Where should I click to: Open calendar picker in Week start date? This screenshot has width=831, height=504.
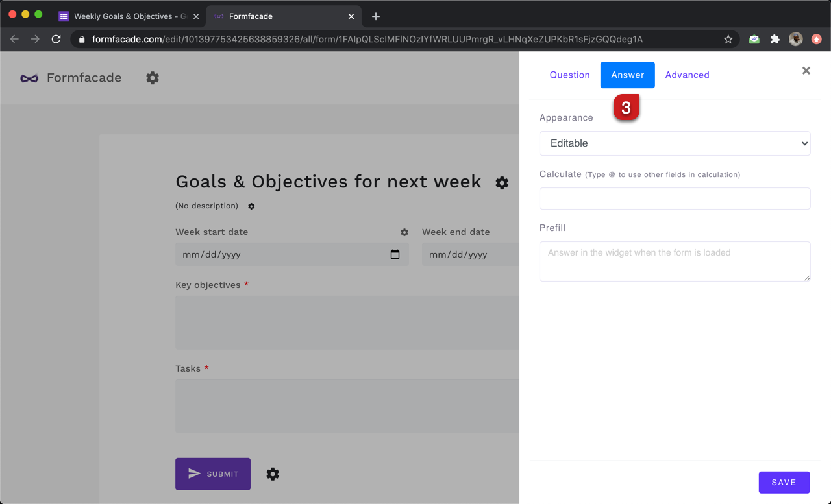tap(395, 254)
